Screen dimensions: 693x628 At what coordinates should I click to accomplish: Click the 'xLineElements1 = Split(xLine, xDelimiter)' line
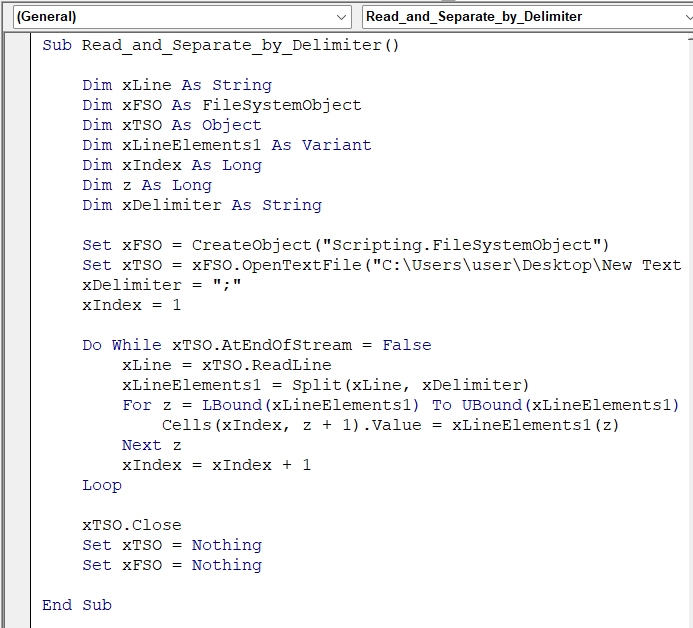click(x=326, y=385)
